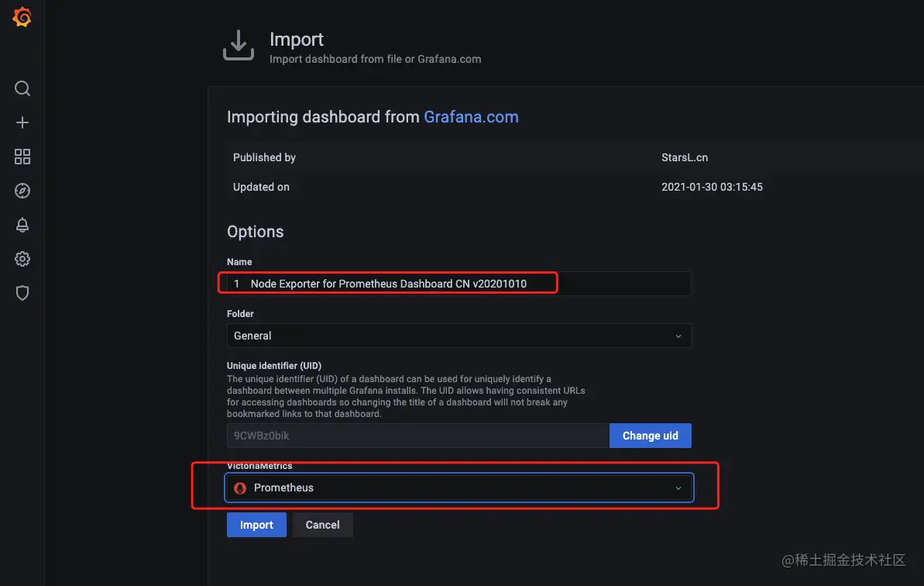Click the Options heading
The height and width of the screenshot is (586, 924).
click(x=255, y=232)
